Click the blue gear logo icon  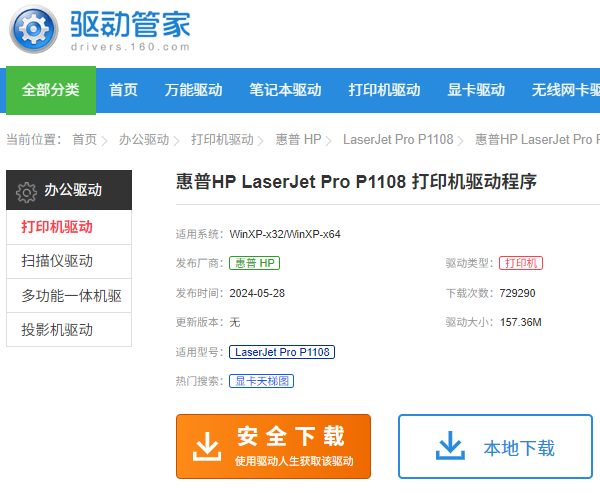click(34, 29)
